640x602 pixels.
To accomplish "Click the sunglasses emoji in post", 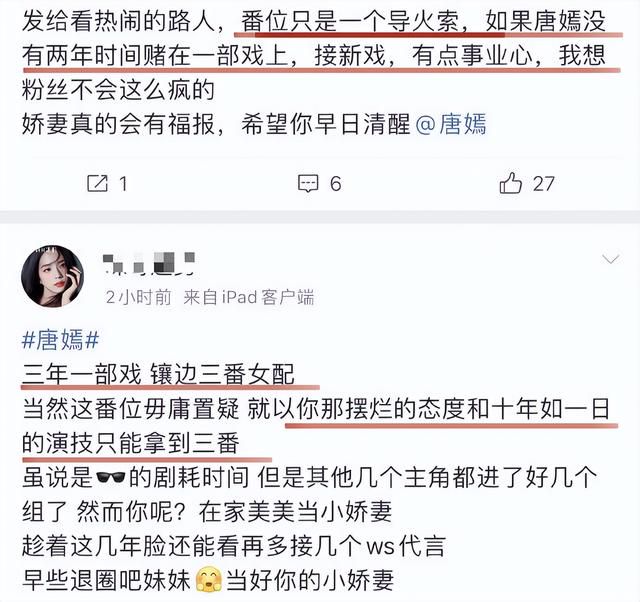I will 110,477.
